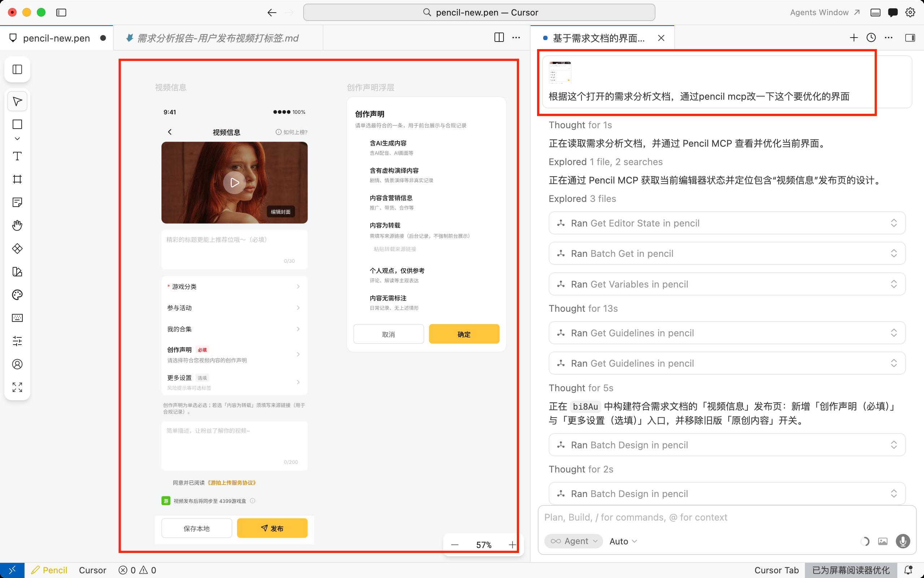Open the 需求分析报告-用户发布视频打标签.md tab
This screenshot has width=924, height=578.
click(218, 38)
